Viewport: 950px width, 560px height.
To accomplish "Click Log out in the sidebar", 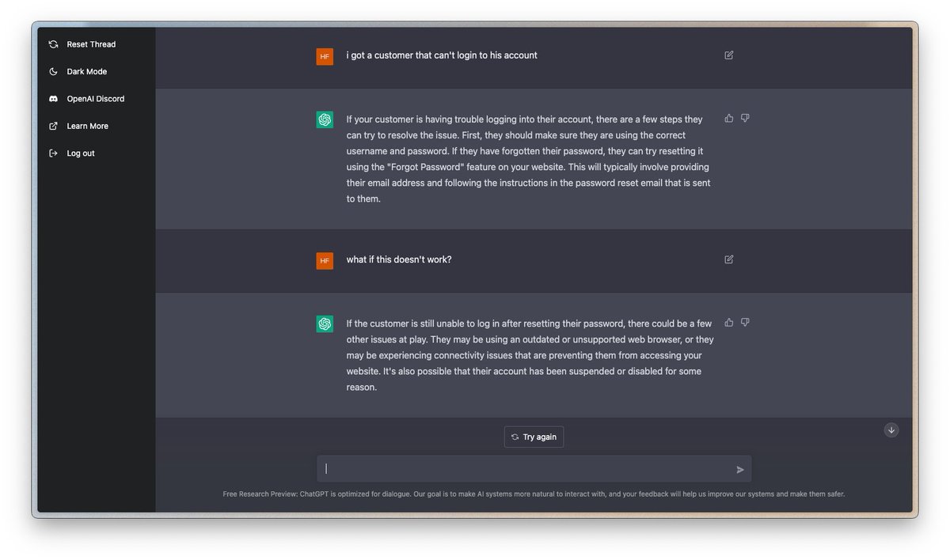I will [80, 153].
